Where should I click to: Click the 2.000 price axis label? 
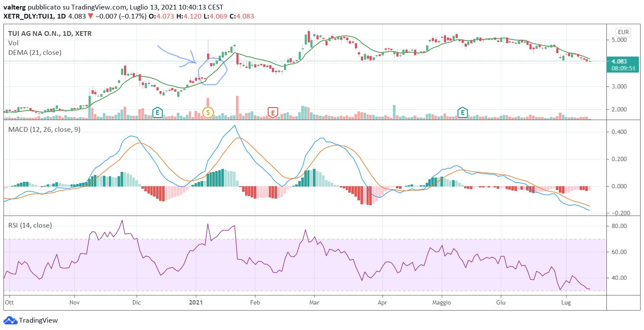click(620, 109)
